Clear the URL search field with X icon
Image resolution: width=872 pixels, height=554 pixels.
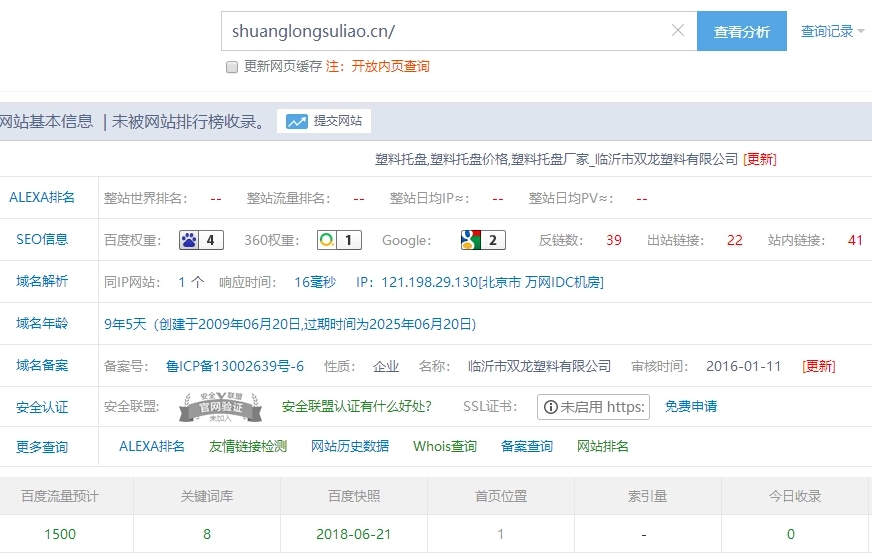(678, 31)
